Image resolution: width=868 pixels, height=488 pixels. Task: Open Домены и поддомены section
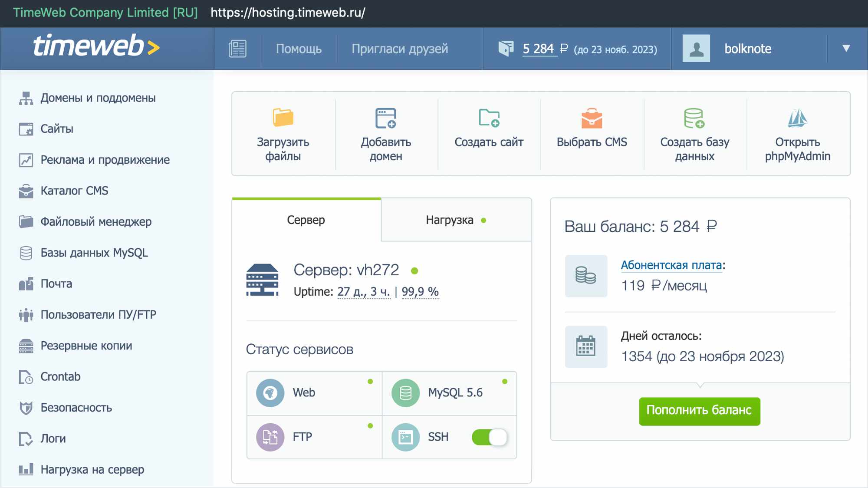tap(98, 98)
